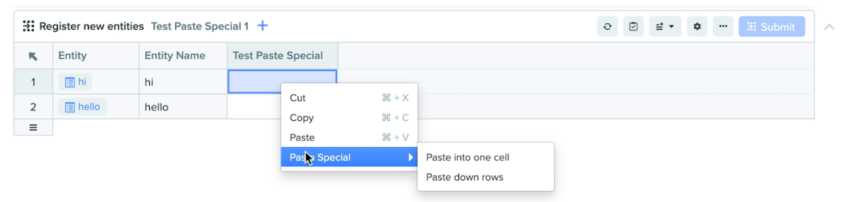Click the refresh icon in toolbar
Screen dimensions: 868x202
pos(607,27)
